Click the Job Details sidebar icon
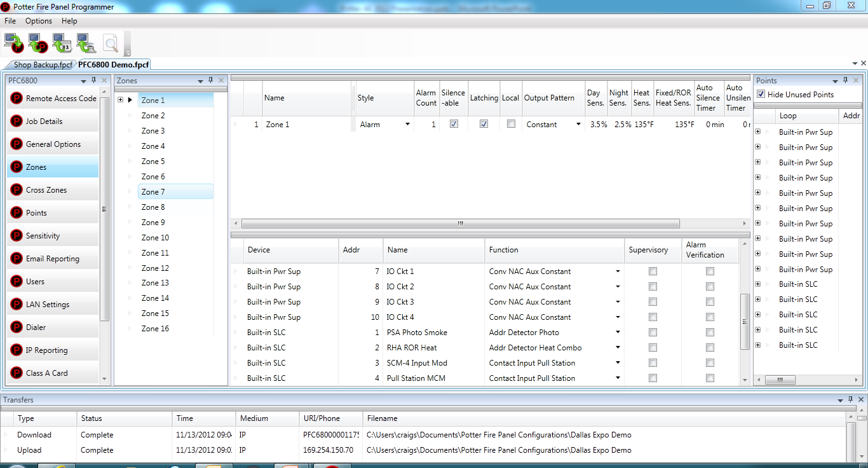This screenshot has height=468, width=868. point(17,121)
